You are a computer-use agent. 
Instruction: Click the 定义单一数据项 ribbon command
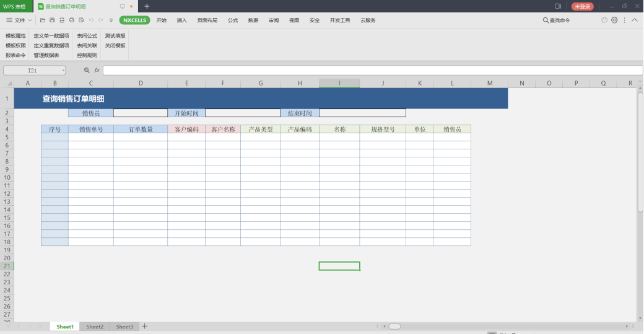[x=51, y=36]
